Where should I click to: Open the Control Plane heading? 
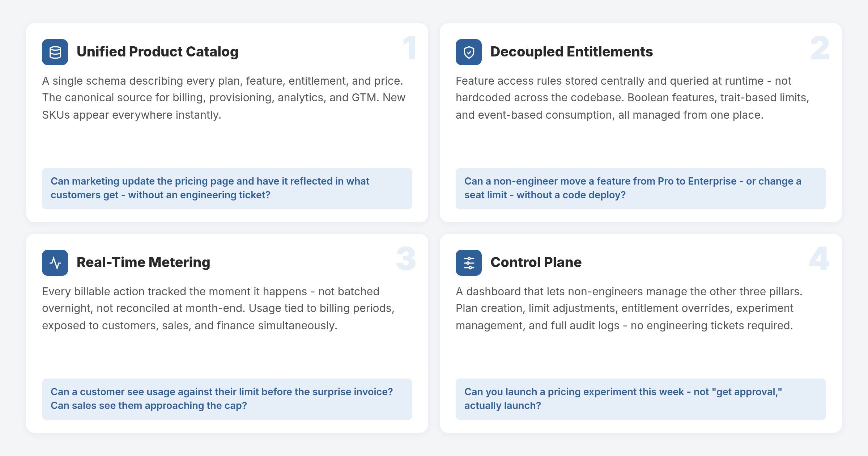536,262
